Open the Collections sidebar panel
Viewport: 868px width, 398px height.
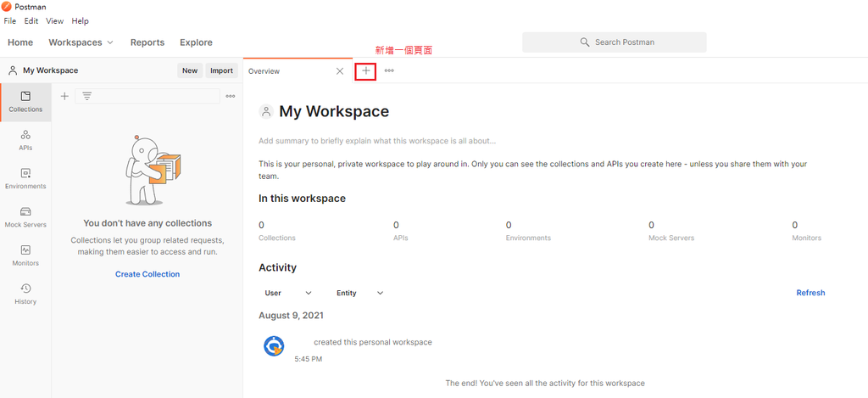[25, 102]
